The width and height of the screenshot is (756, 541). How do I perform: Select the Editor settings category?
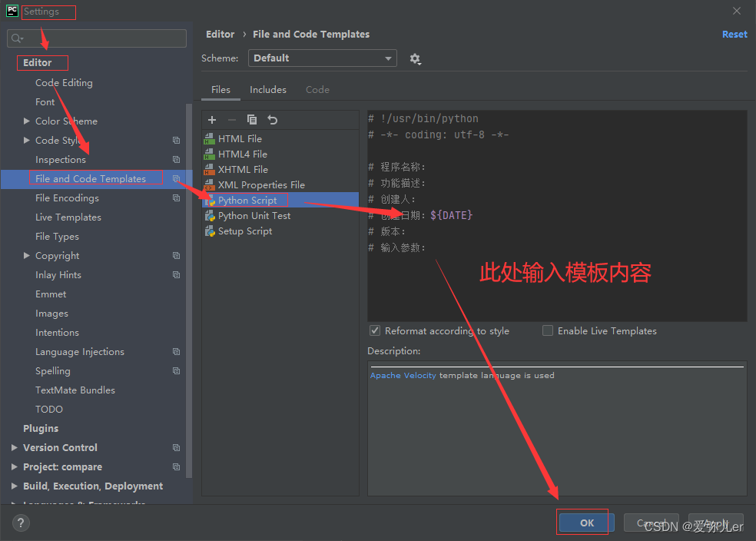pyautogui.click(x=37, y=63)
